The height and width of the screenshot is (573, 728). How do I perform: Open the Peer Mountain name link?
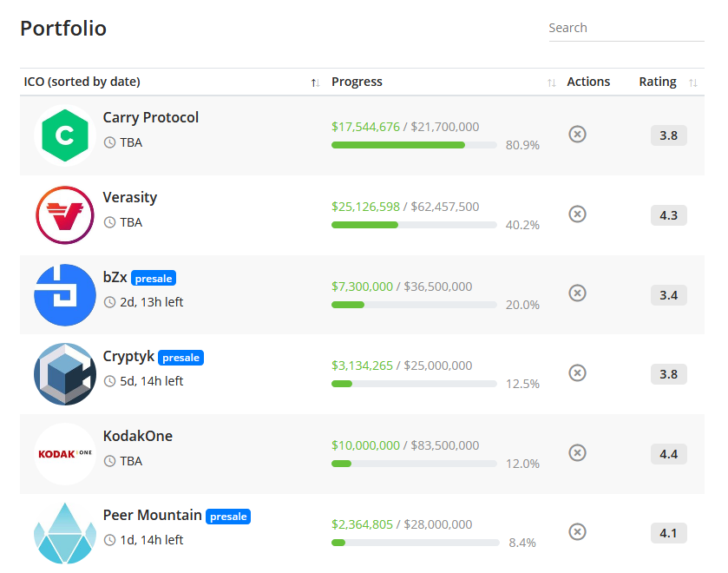[x=153, y=515]
